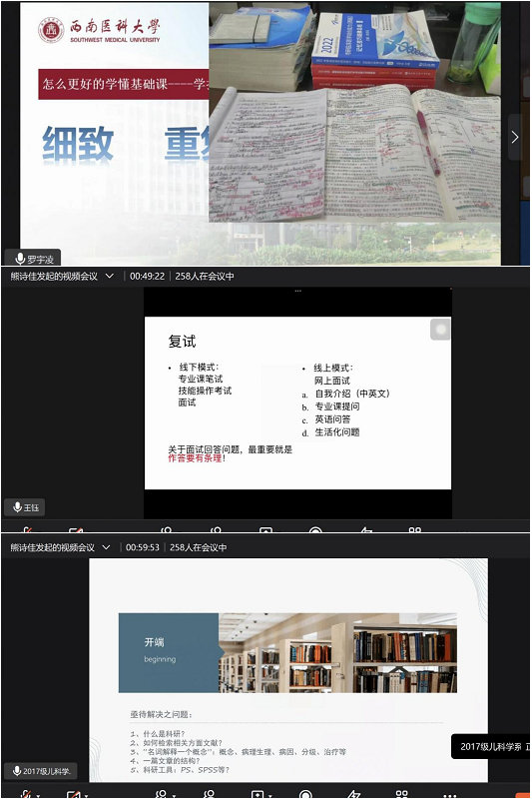This screenshot has width=532, height=799.
Task: Click next page arrow on right edge
Action: pyautogui.click(x=515, y=137)
